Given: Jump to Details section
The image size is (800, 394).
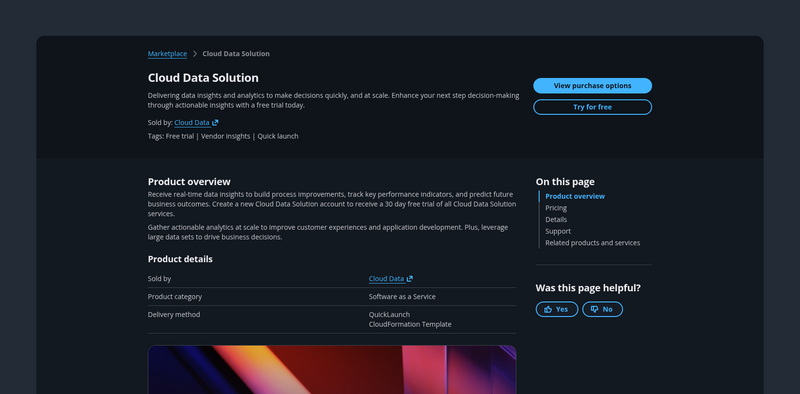Looking at the screenshot, I should 556,219.
